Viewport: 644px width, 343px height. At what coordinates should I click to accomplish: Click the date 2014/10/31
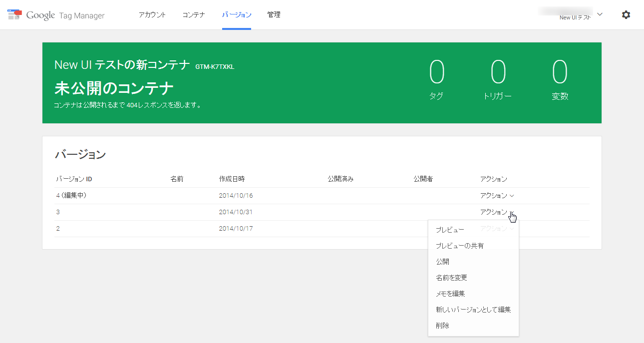[236, 212]
